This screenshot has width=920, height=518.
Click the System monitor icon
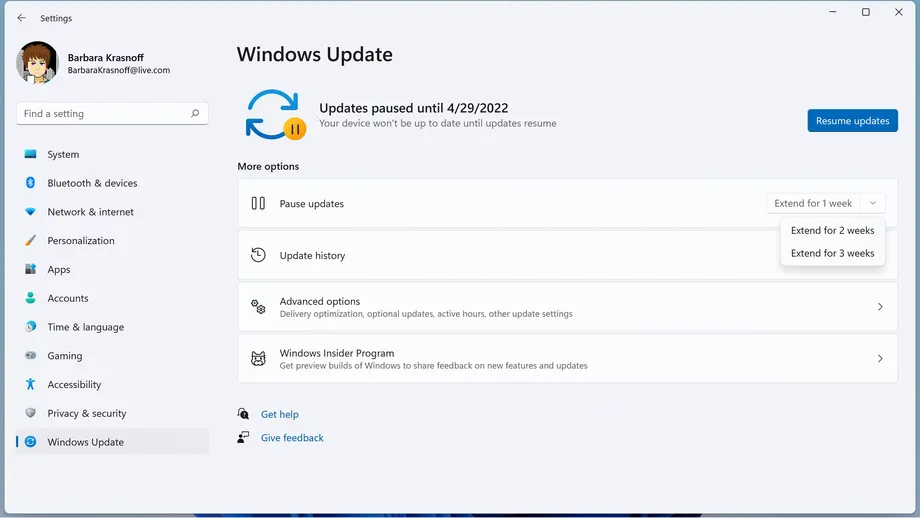tap(31, 154)
